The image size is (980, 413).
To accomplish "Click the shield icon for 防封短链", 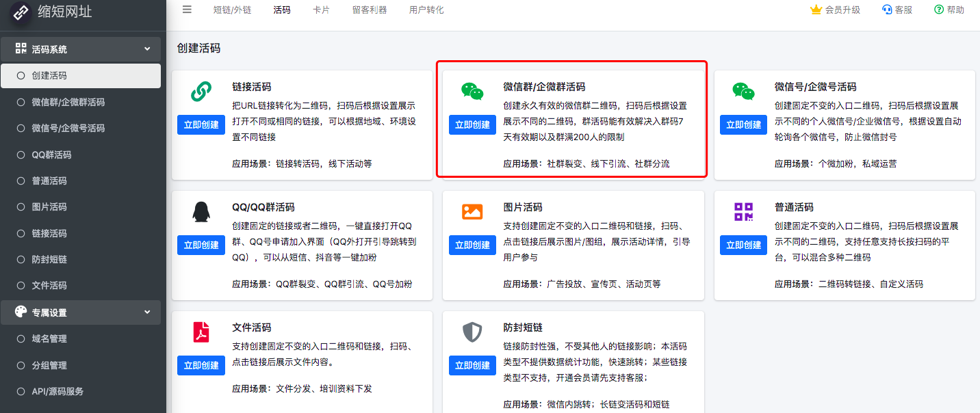I will click(x=472, y=332).
